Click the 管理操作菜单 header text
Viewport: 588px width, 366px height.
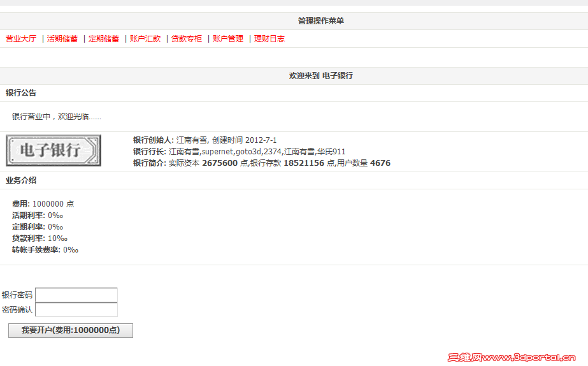point(321,21)
